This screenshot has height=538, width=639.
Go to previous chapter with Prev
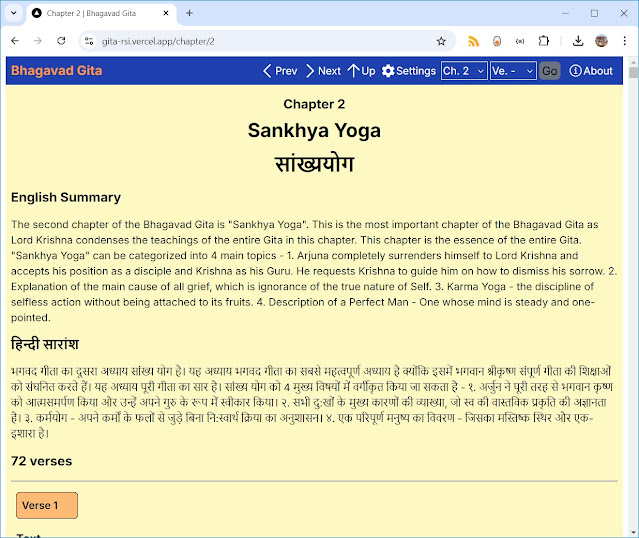(x=280, y=71)
